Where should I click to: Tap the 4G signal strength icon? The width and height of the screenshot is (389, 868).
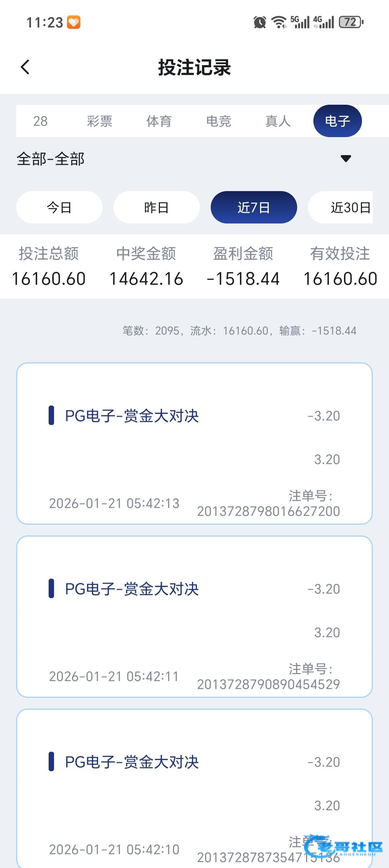pyautogui.click(x=323, y=22)
